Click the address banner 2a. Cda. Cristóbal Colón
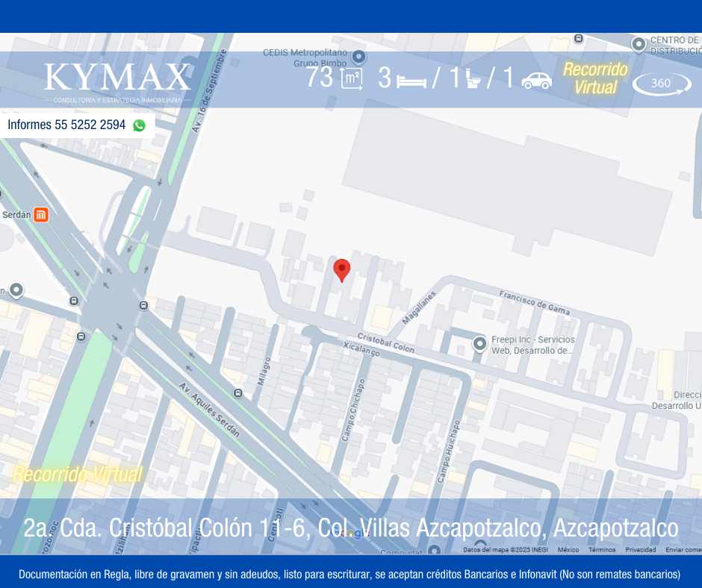Screen dimensions: 702x588 tap(350, 528)
